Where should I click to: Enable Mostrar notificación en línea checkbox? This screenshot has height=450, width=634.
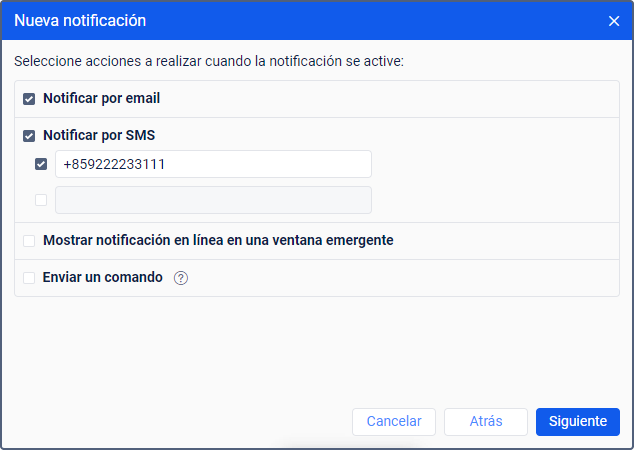29,241
